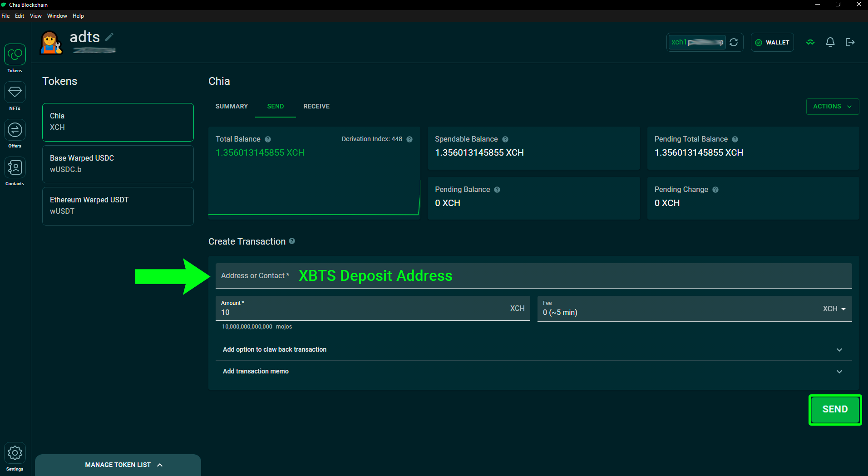
Task: Select the Chia XCH token card
Action: pyautogui.click(x=118, y=122)
